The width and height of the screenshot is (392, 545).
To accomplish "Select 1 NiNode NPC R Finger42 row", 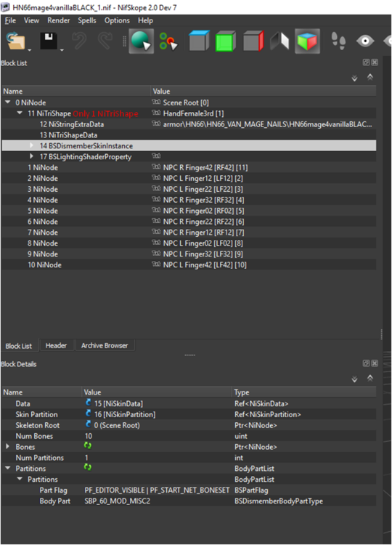I will pos(189,168).
